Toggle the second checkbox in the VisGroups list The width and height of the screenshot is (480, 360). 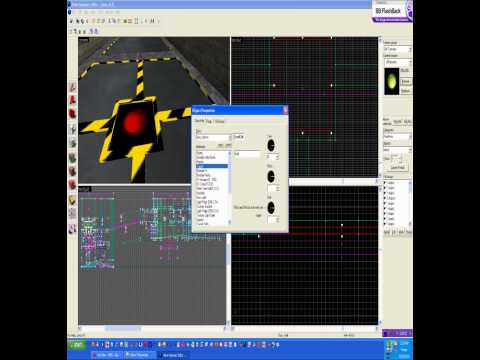point(385,188)
